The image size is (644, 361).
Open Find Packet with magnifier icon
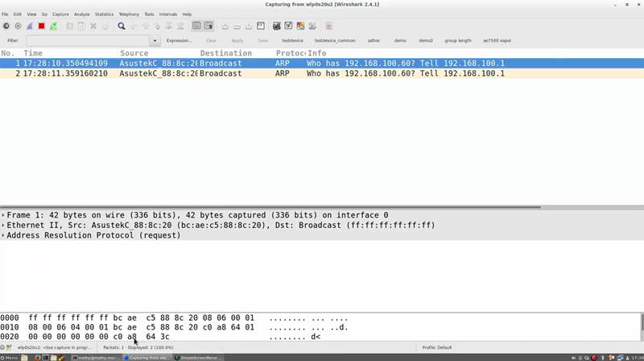(122, 26)
